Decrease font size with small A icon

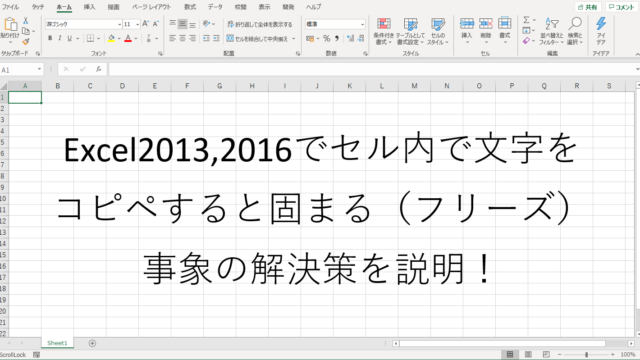156,24
